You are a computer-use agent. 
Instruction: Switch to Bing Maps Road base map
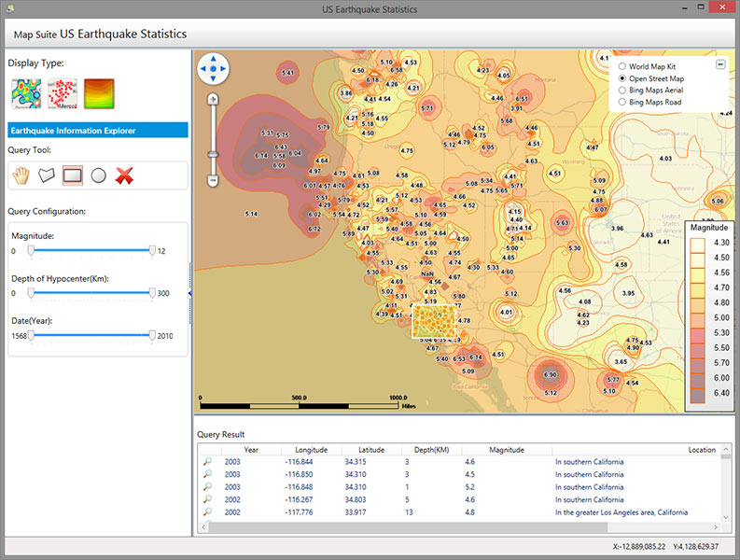click(x=621, y=102)
